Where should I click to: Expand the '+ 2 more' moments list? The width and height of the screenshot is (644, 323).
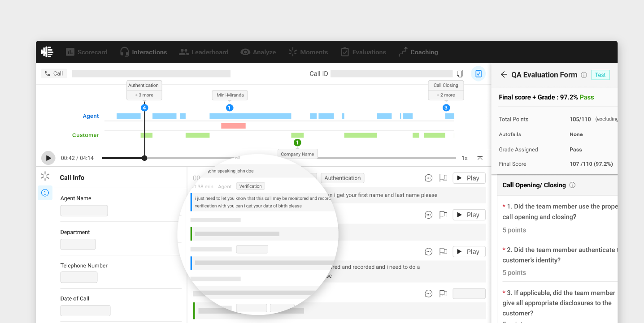(x=446, y=95)
